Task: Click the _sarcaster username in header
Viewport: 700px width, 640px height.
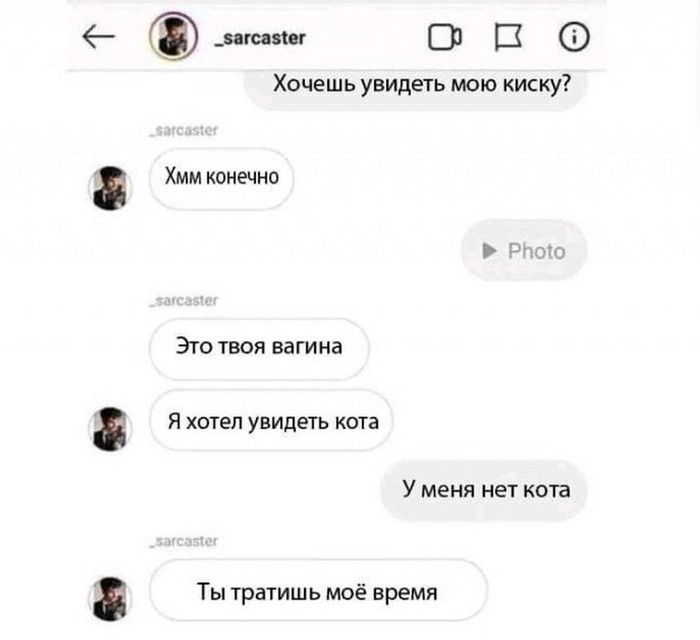Action: [260, 38]
